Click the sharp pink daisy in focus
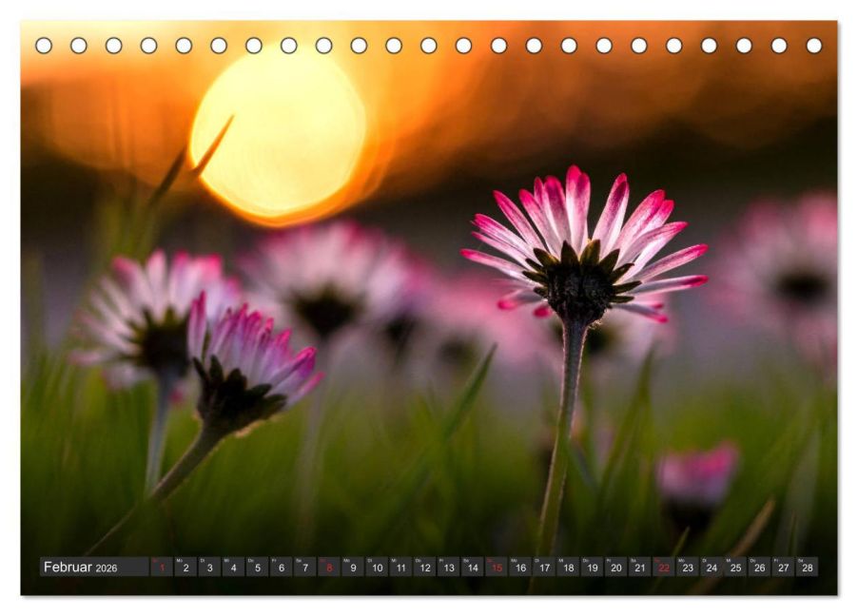This screenshot has width=858, height=616. coord(583,246)
